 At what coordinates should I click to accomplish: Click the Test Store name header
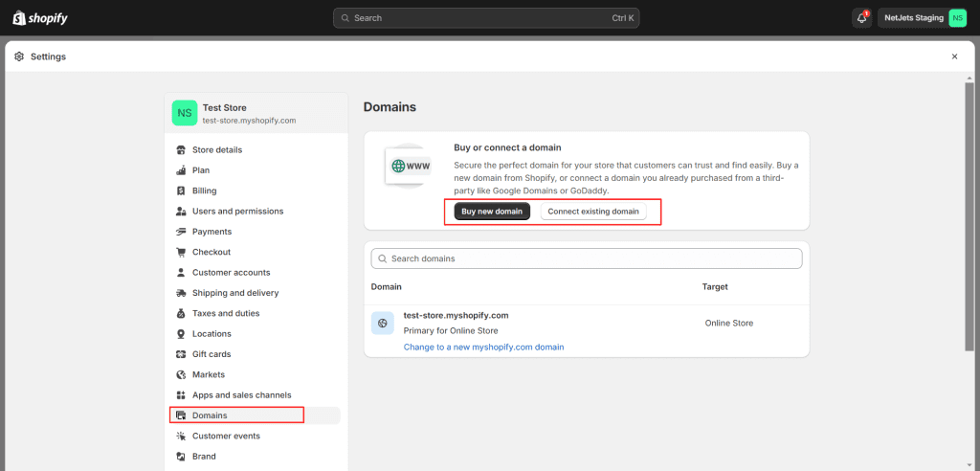224,107
